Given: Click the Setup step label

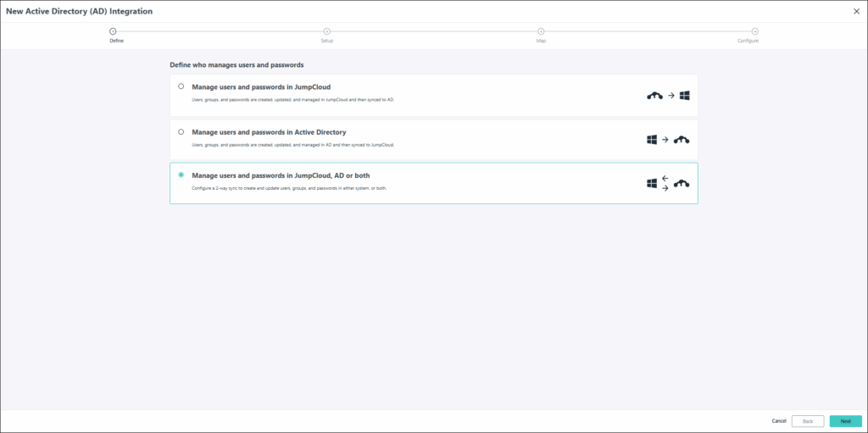Looking at the screenshot, I should [x=327, y=41].
